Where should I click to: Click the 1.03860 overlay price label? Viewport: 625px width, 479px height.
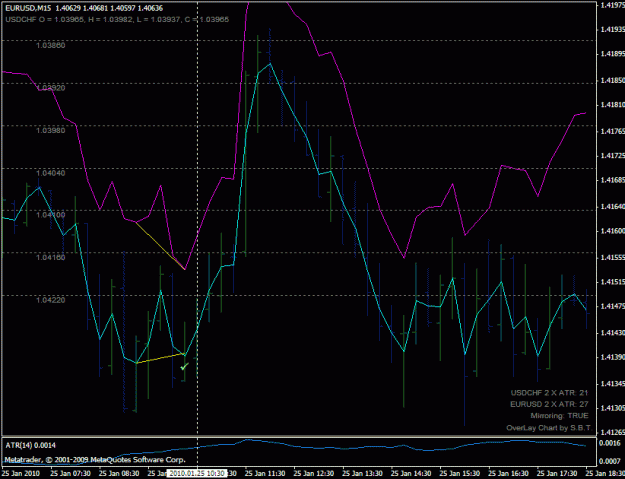51,45
